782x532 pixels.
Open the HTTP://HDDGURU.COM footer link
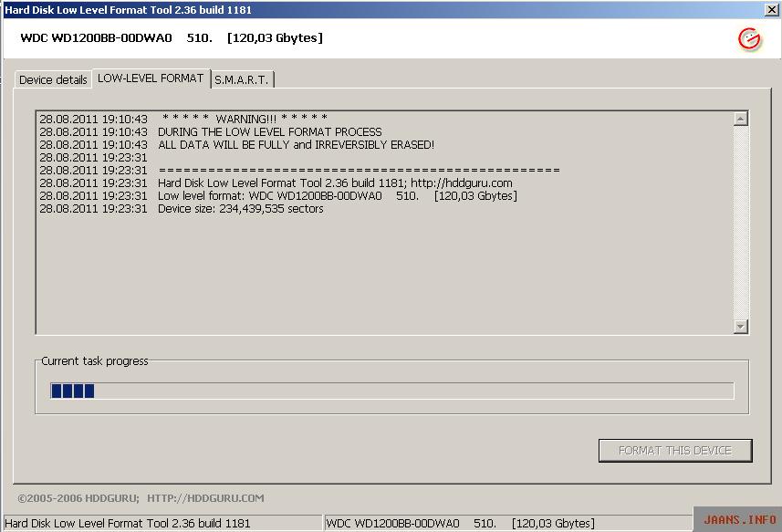click(205, 498)
